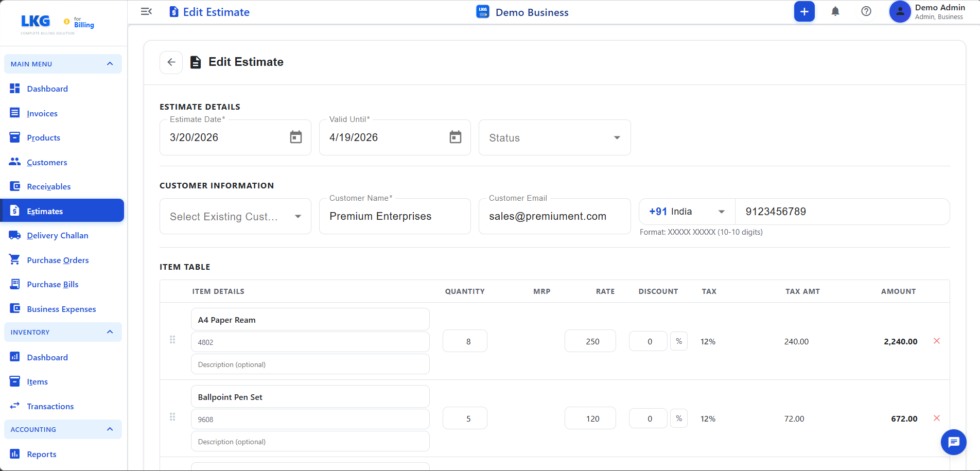Click description field under Ballpoint Pen Set
This screenshot has height=471, width=980.
point(310,442)
